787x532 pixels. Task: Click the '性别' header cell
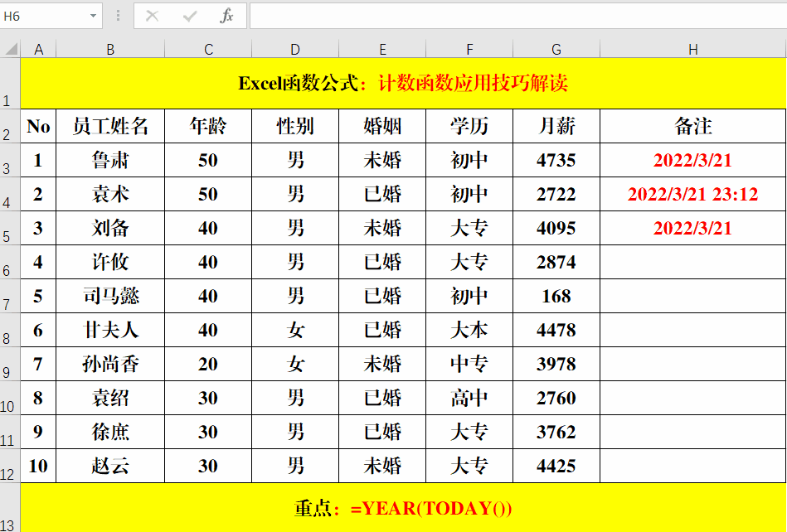tap(295, 126)
